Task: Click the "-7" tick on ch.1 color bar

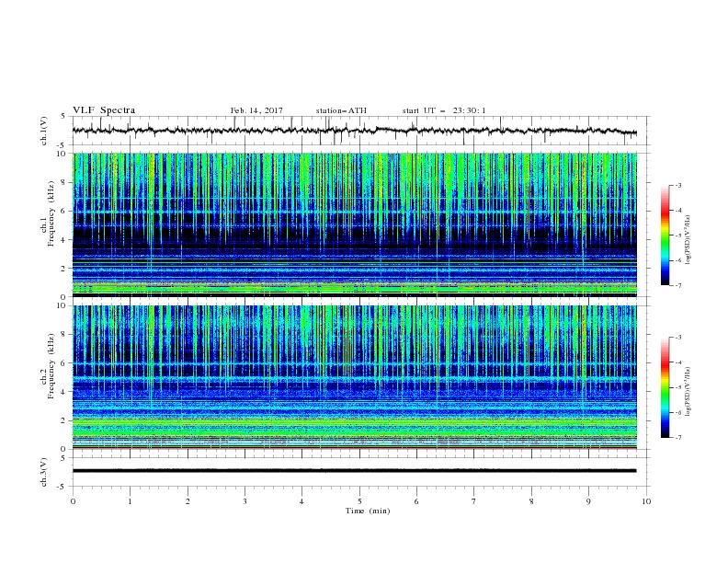Action: pos(678,285)
